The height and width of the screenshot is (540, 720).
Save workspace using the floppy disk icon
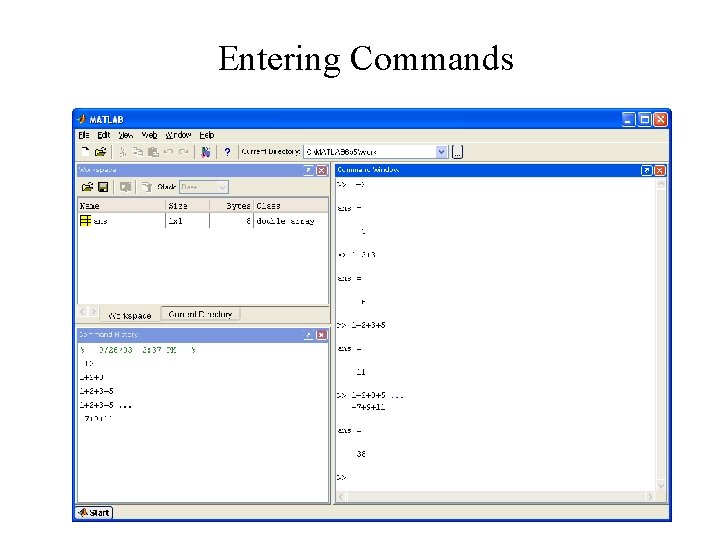pyautogui.click(x=103, y=187)
